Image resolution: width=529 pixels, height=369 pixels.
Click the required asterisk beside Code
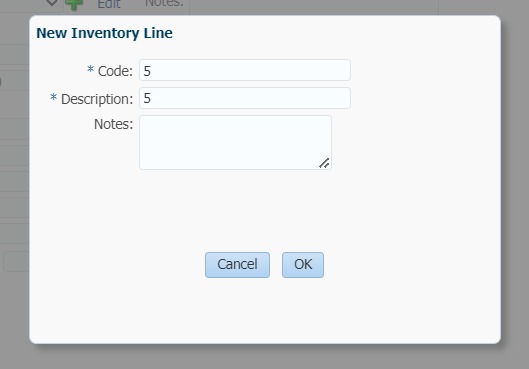[x=90, y=69]
